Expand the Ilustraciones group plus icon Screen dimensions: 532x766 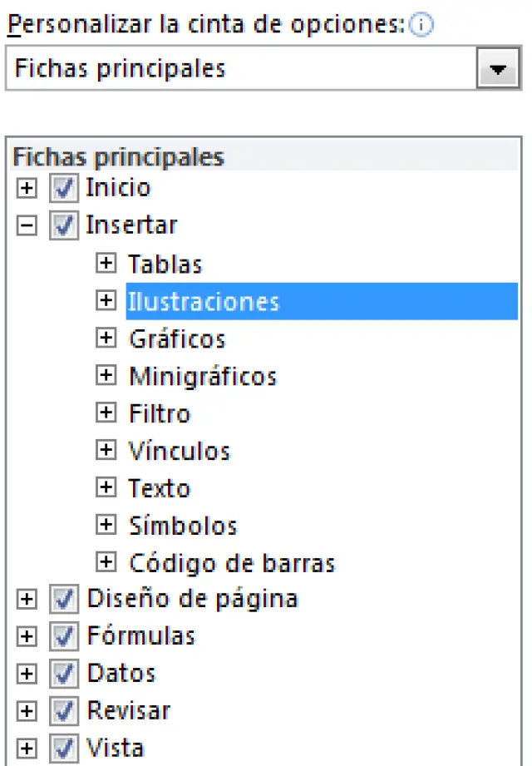click(106, 301)
